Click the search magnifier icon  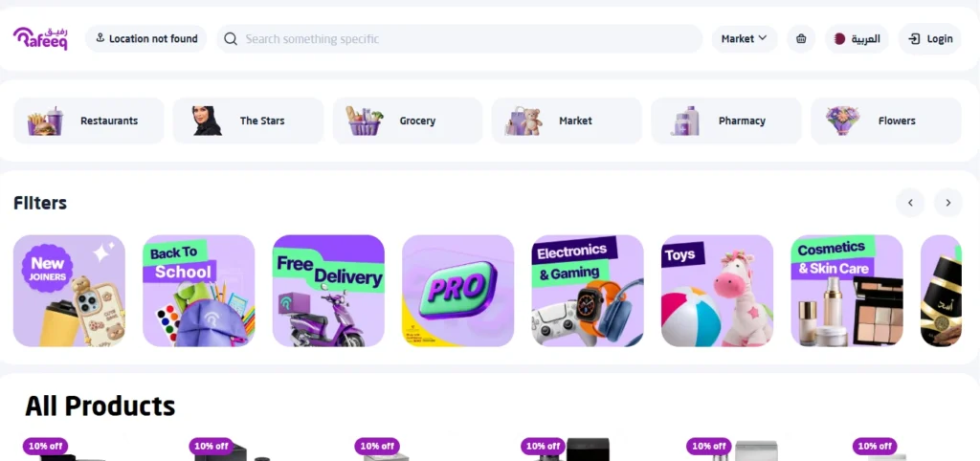(231, 38)
